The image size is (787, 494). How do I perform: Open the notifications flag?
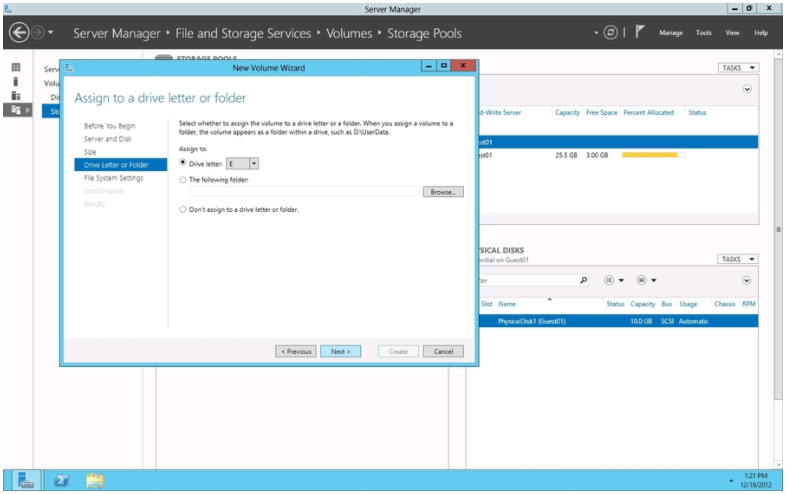pyautogui.click(x=639, y=33)
